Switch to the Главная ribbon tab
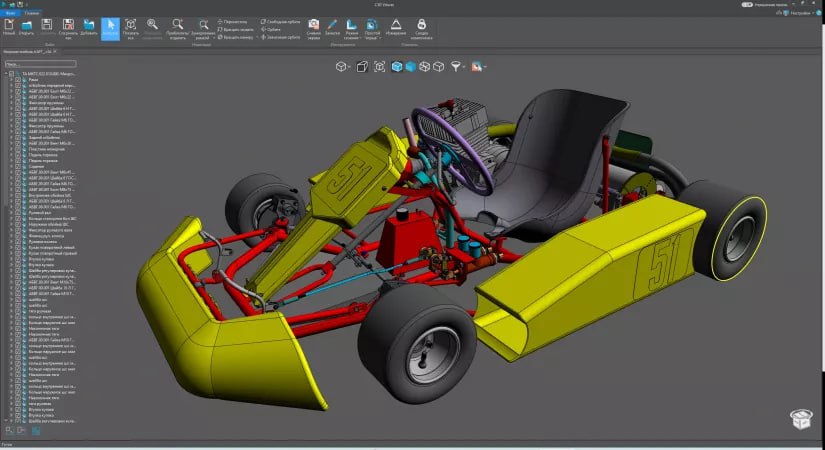 click(x=32, y=13)
